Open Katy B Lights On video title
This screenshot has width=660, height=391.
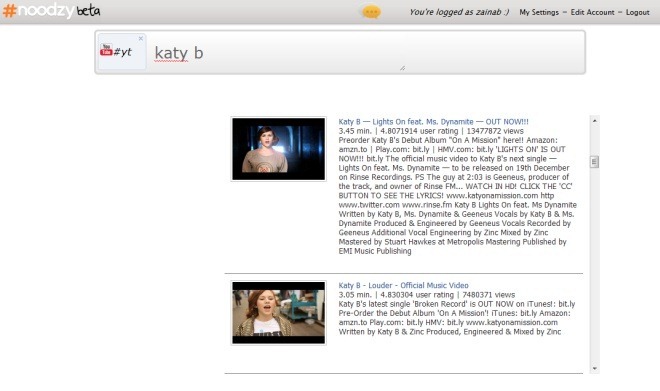tap(433, 122)
